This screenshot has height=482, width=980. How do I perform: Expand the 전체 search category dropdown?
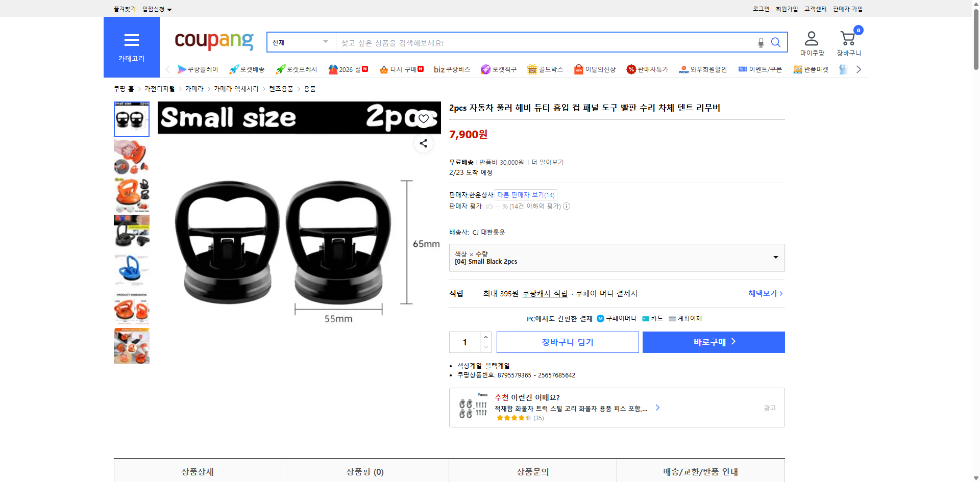point(301,42)
